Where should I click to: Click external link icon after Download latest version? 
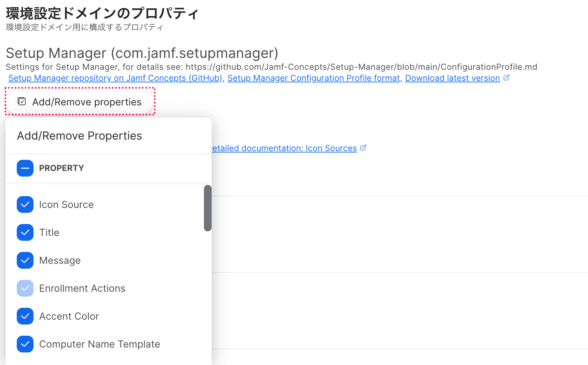coord(506,78)
